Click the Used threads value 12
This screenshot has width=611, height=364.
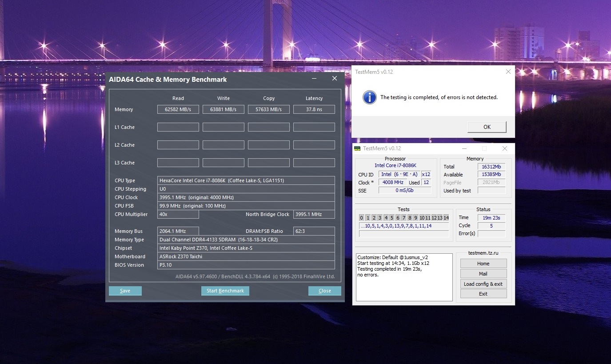coord(426,183)
